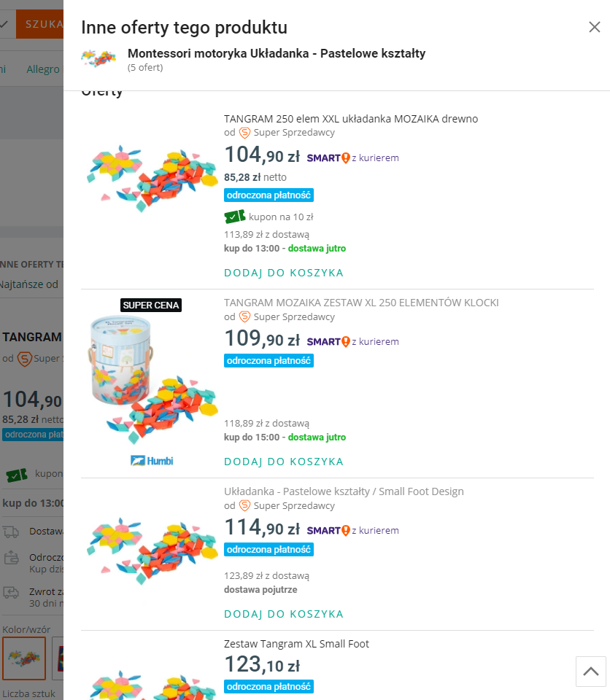Click the Super Sprzedawcy icon on the Small Foot Design offer
Viewport: 610px width, 700px height.
click(x=245, y=505)
